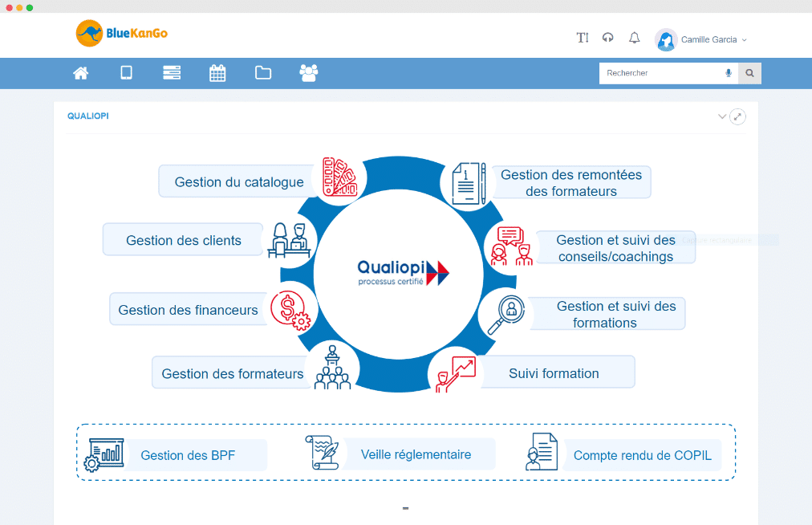The width and height of the screenshot is (812, 525).
Task: Click the people with speech bubble icon
Action: coord(511,246)
